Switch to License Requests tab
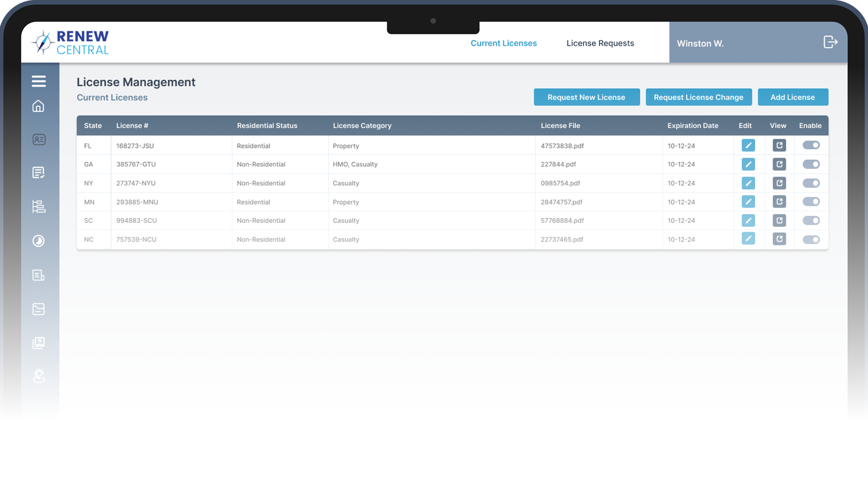 [600, 43]
